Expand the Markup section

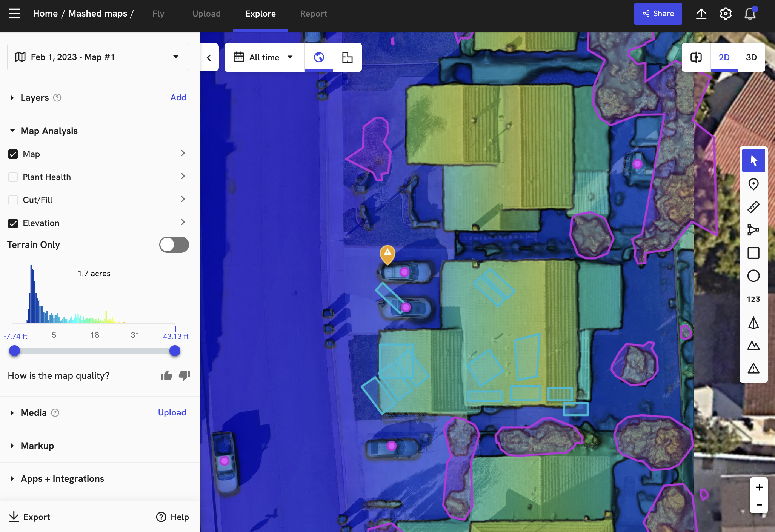[x=37, y=446]
